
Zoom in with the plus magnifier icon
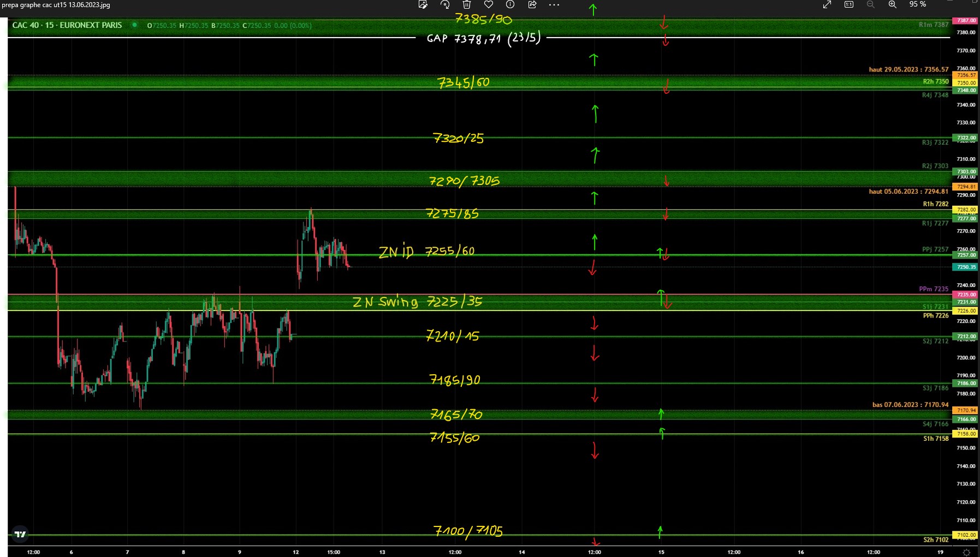893,4
